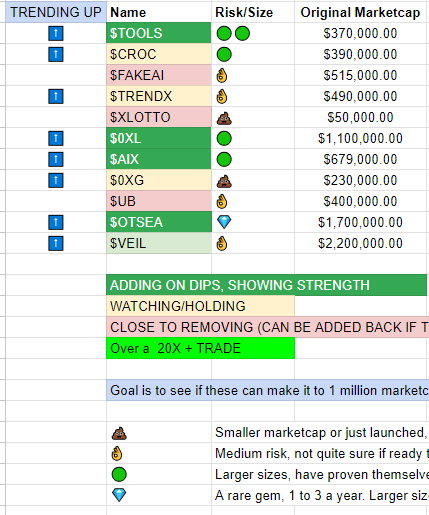Select the $2,200,000.00 marketcap cell
Image resolution: width=429 pixels, height=515 pixels.
(360, 243)
